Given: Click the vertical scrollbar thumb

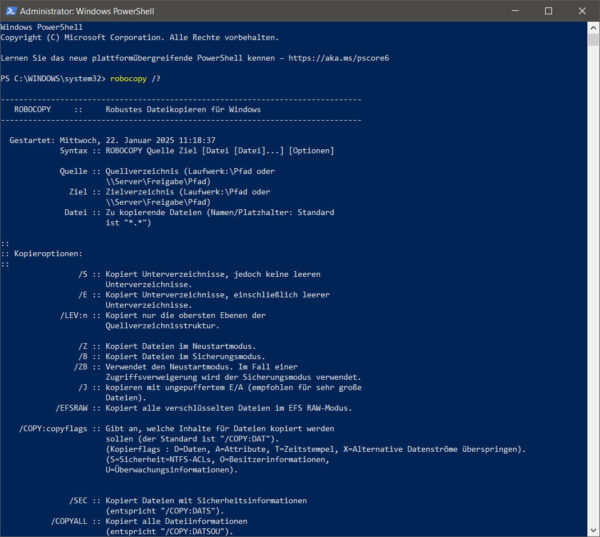Looking at the screenshot, I should [x=593, y=40].
